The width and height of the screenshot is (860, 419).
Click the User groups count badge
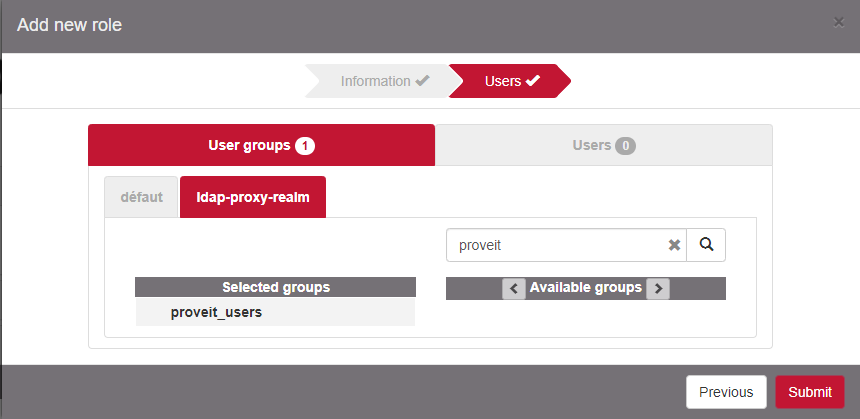(305, 146)
